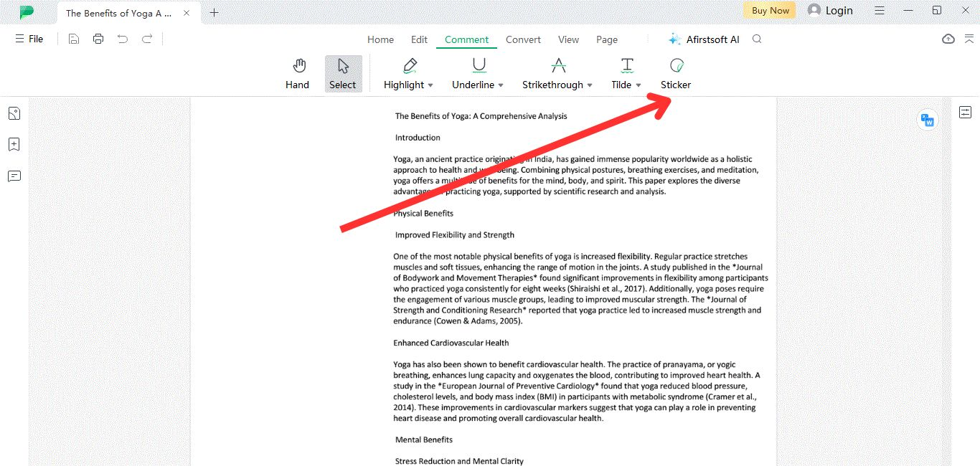Minimize the application window
This screenshot has width=980, height=466.
coord(908,10)
